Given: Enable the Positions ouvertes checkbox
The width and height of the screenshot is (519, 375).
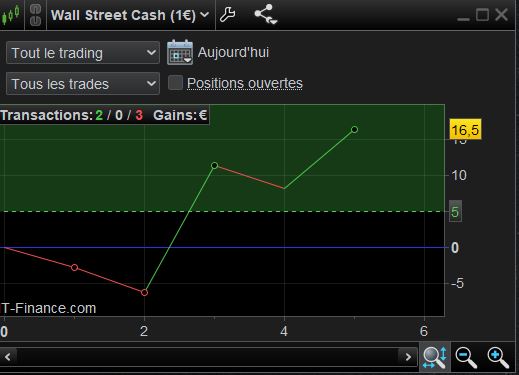Looking at the screenshot, I should point(175,83).
